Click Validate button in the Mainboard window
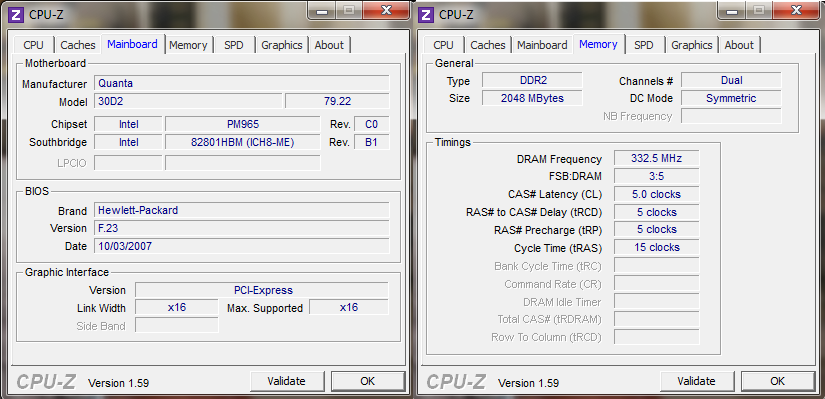The width and height of the screenshot is (825, 399). pyautogui.click(x=286, y=381)
